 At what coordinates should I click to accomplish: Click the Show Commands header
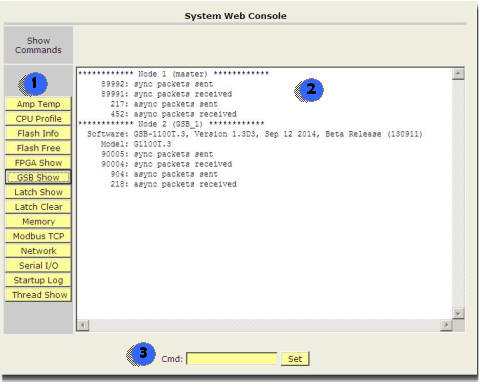click(38, 45)
